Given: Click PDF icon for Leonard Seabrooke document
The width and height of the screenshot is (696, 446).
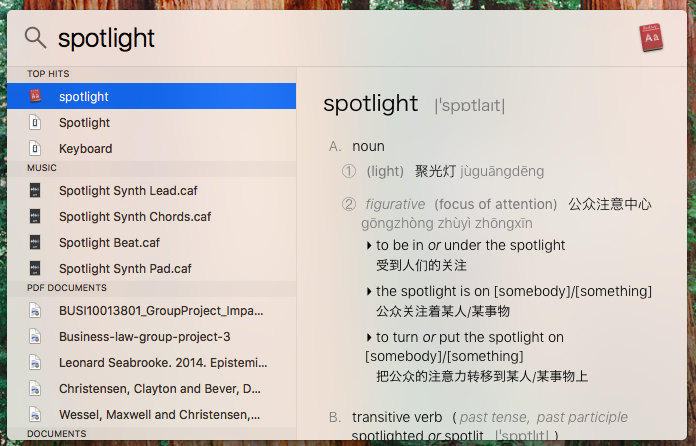Looking at the screenshot, I should point(35,363).
